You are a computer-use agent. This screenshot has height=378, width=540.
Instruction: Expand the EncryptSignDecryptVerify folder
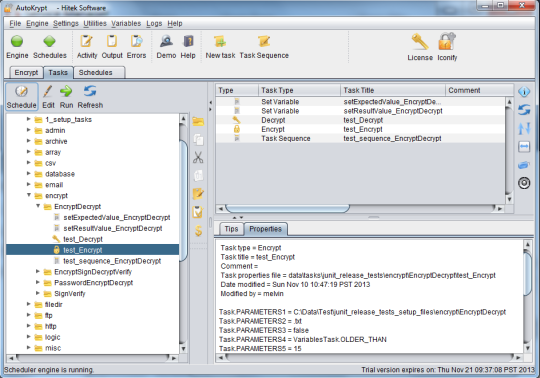pos(38,272)
